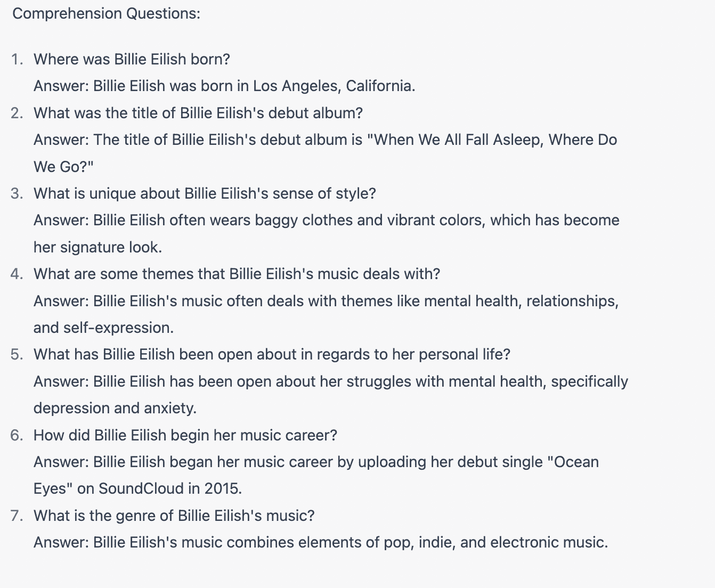This screenshot has width=715, height=588.
Task: Click question 'Where was Billie Eilish born?'
Action: 132,59
